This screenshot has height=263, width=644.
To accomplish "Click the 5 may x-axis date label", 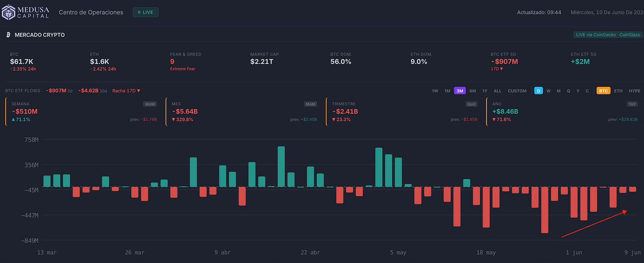I will coord(398,252).
